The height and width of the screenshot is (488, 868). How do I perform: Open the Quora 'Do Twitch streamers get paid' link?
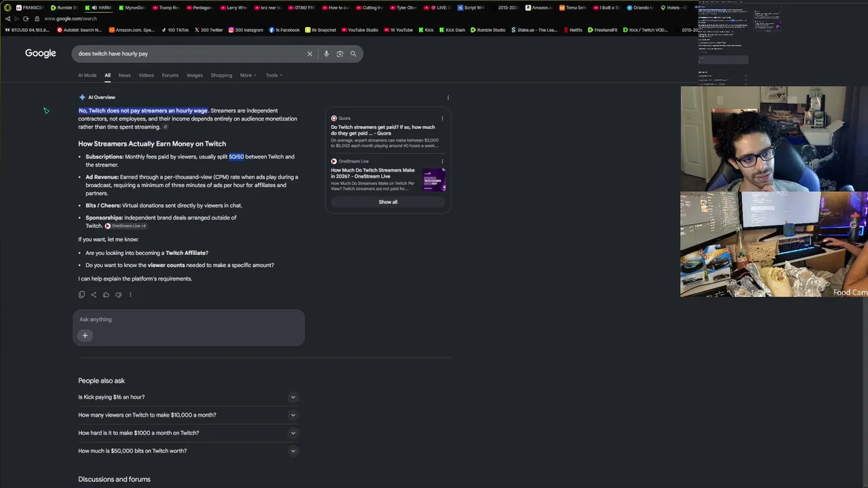click(x=384, y=130)
